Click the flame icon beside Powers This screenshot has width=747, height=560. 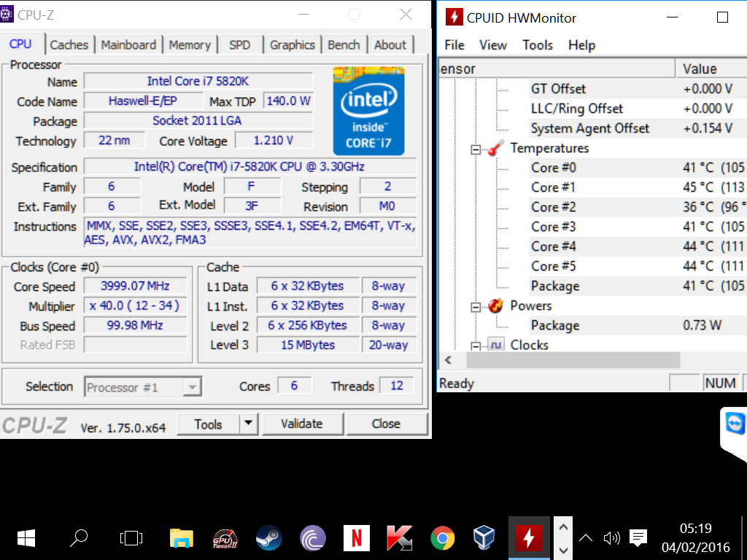pyautogui.click(x=495, y=306)
